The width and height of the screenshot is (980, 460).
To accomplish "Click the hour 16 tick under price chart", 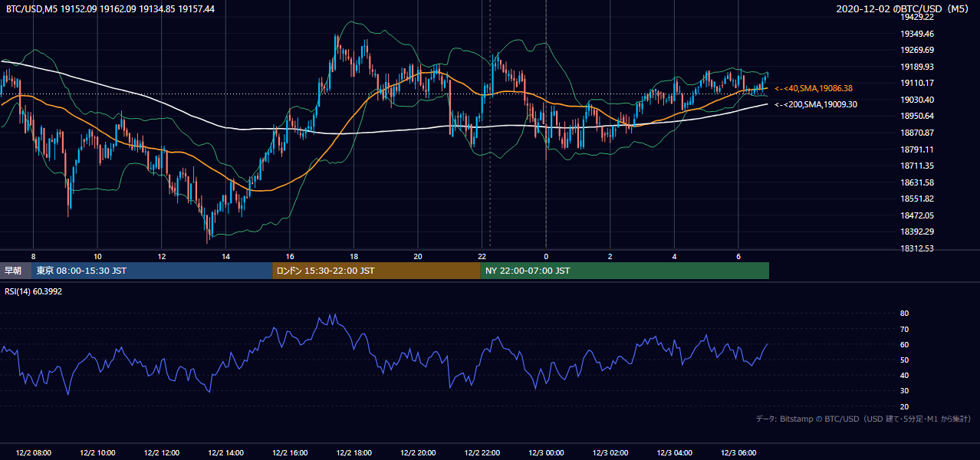I will pos(290,256).
